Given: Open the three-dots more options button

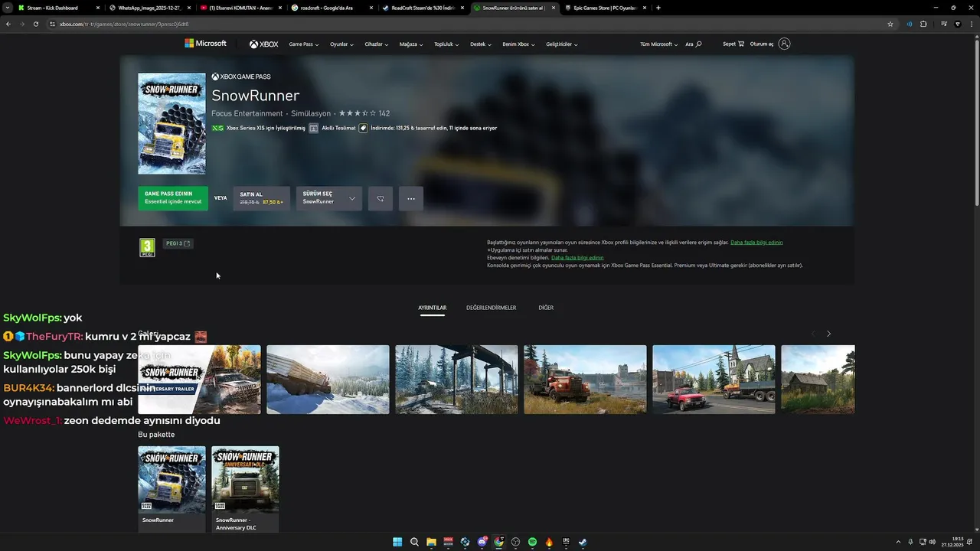Looking at the screenshot, I should click(411, 198).
